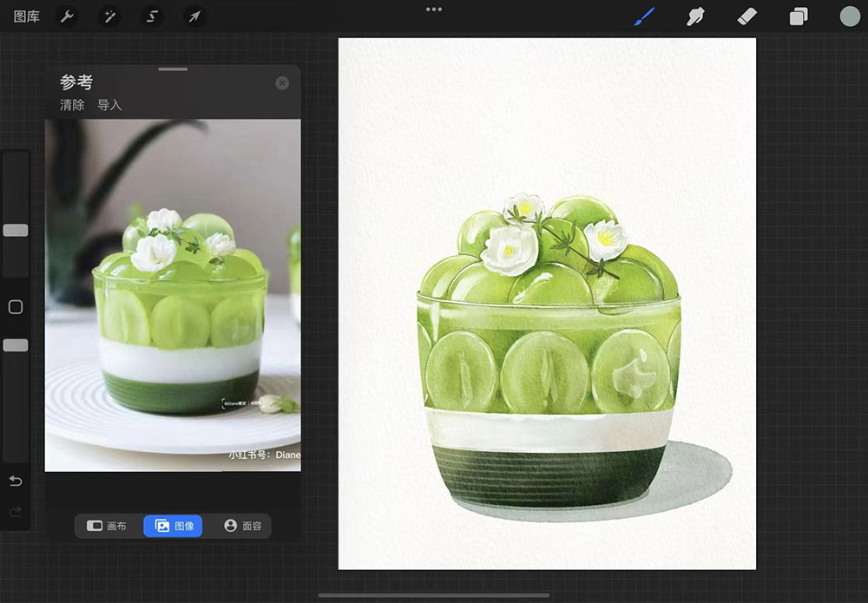Viewport: 868px width, 603px height.
Task: Return to the 图库 gallery
Action: coord(27,16)
